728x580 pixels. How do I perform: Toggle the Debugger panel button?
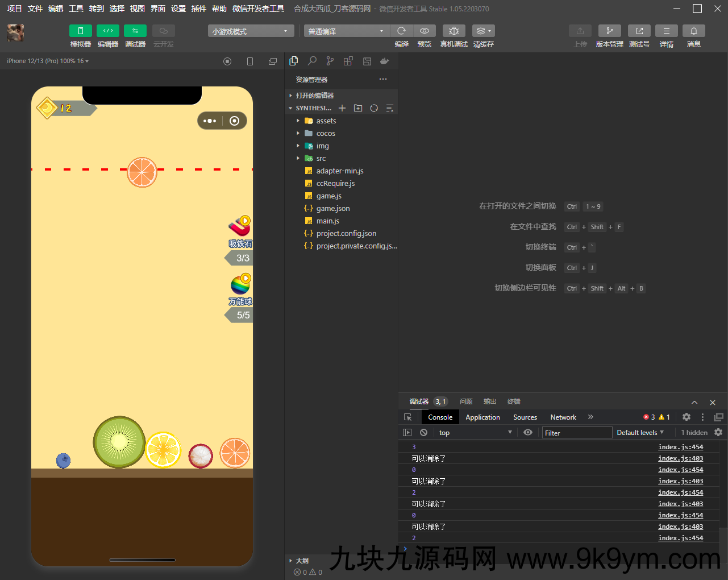135,31
